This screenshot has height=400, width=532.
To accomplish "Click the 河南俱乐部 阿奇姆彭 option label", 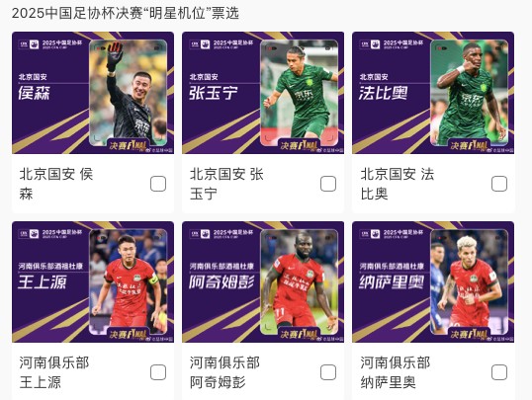I will click(224, 372).
